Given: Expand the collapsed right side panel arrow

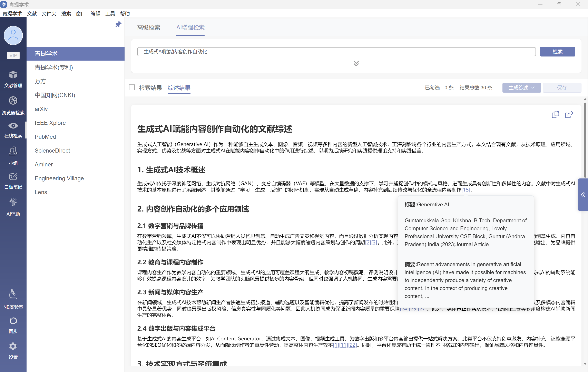Looking at the screenshot, I should click(x=583, y=195).
